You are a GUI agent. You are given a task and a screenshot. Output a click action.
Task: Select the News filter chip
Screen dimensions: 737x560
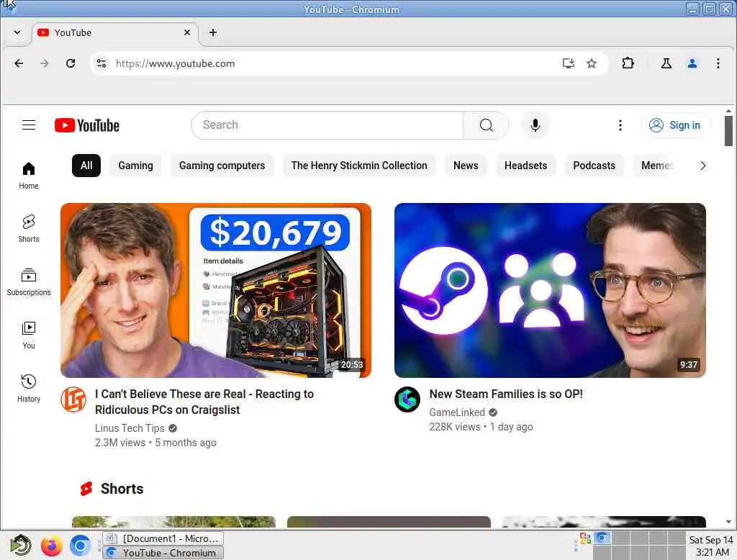[466, 166]
